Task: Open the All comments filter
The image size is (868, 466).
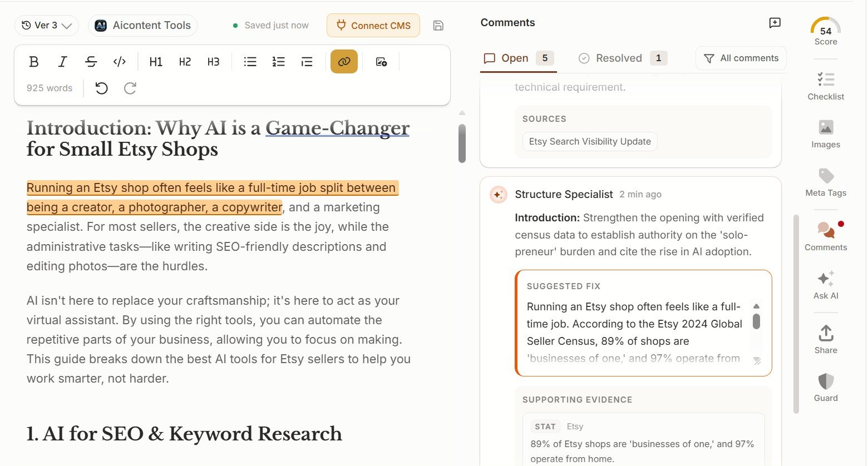Action: coord(741,58)
